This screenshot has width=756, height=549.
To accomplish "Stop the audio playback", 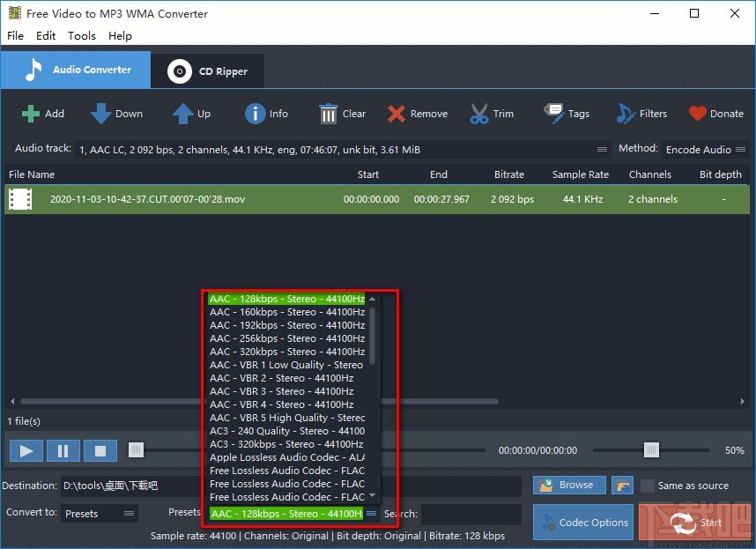I will 100,450.
